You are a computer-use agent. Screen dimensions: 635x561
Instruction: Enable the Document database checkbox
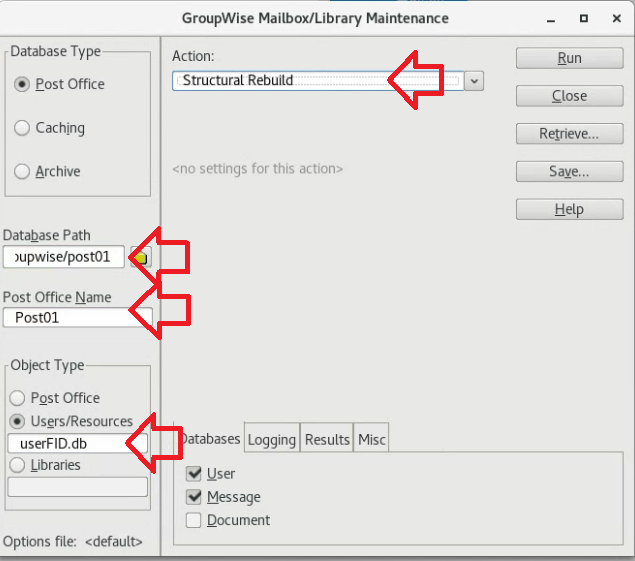pos(194,520)
